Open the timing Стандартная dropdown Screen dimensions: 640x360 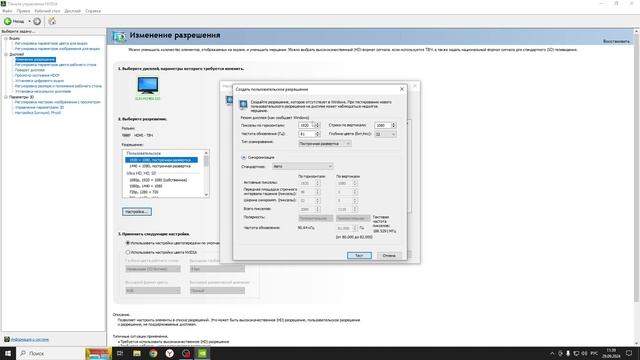pyautogui.click(x=302, y=166)
